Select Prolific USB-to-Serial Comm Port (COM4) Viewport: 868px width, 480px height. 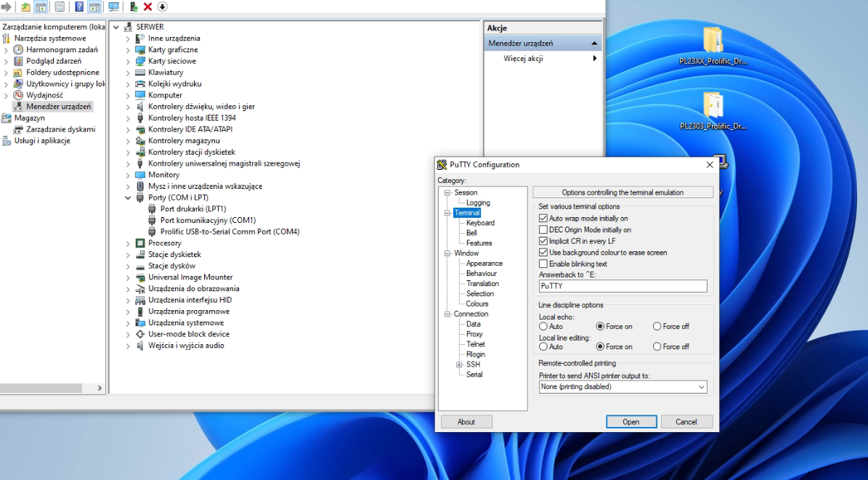pos(230,232)
